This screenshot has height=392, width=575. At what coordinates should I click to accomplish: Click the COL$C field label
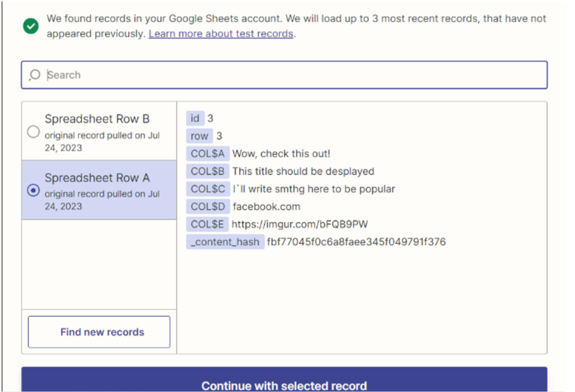point(207,189)
